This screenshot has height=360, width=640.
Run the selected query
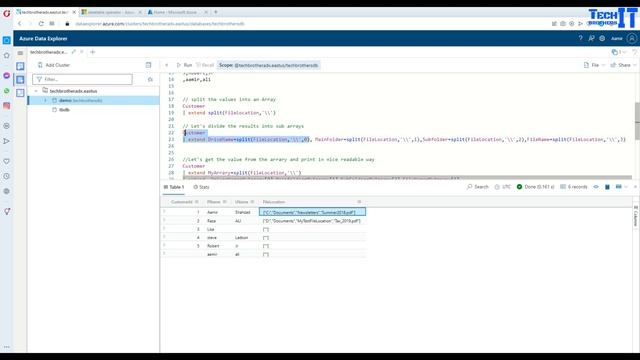184,65
